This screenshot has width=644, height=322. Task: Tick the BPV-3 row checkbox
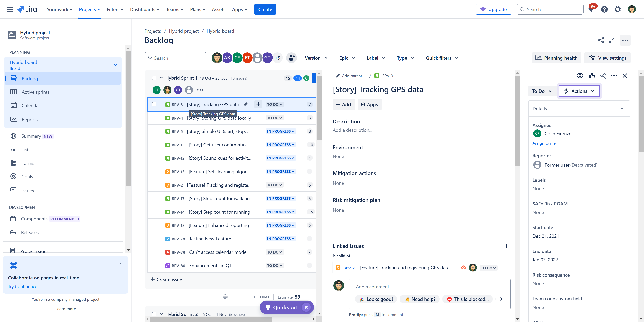(154, 104)
